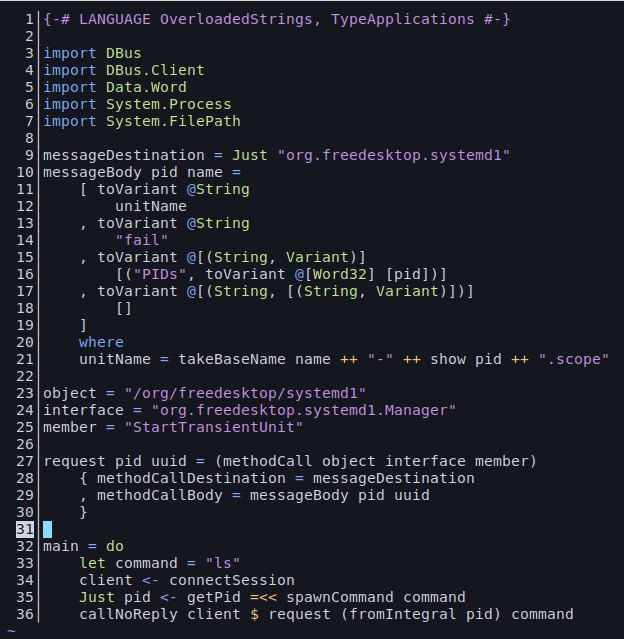
Task: Click closing bracket ']' on line 19
Action: pos(83,325)
